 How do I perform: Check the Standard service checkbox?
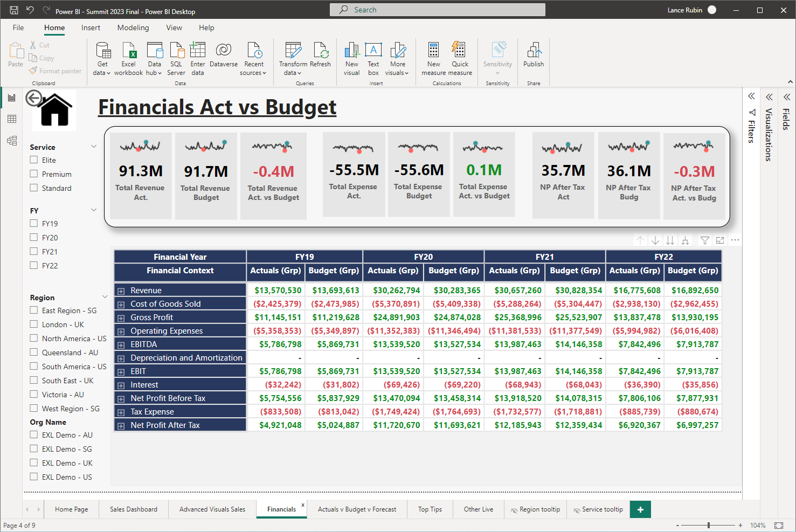pos(34,188)
